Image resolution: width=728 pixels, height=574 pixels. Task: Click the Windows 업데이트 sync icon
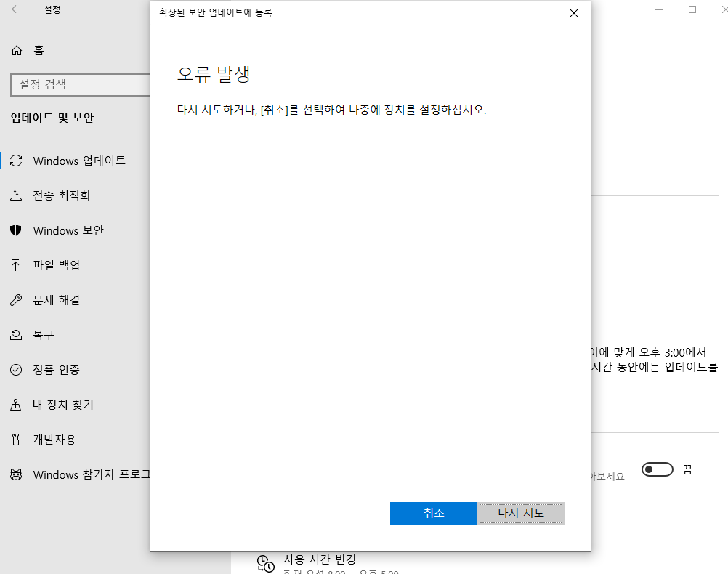(16, 161)
